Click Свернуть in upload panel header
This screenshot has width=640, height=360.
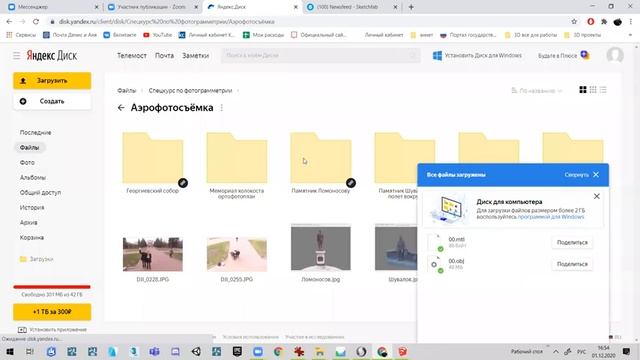[576, 175]
